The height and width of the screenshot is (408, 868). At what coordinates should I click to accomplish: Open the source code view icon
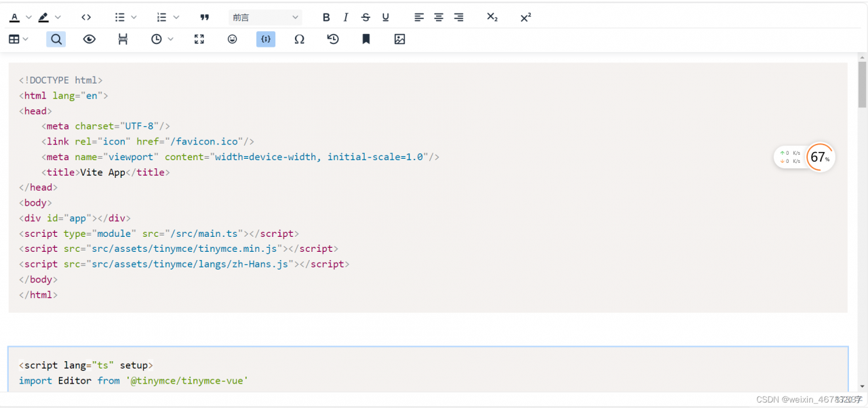tap(86, 17)
